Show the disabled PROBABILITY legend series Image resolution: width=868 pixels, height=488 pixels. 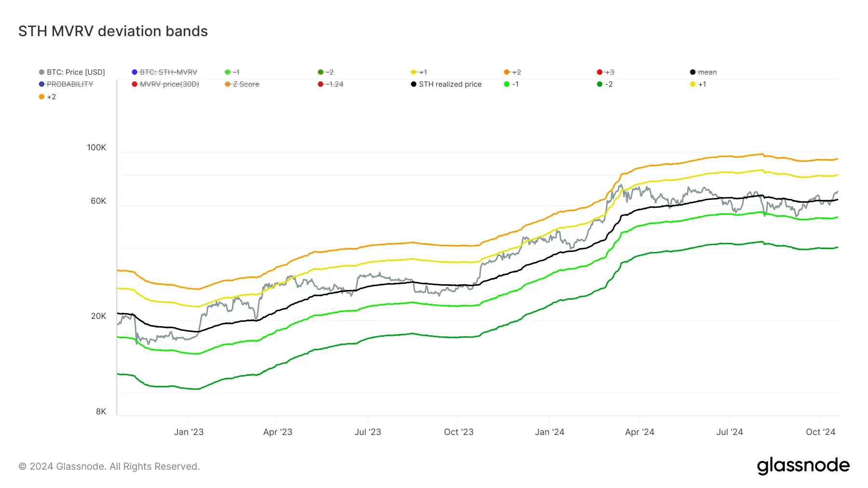coord(66,84)
